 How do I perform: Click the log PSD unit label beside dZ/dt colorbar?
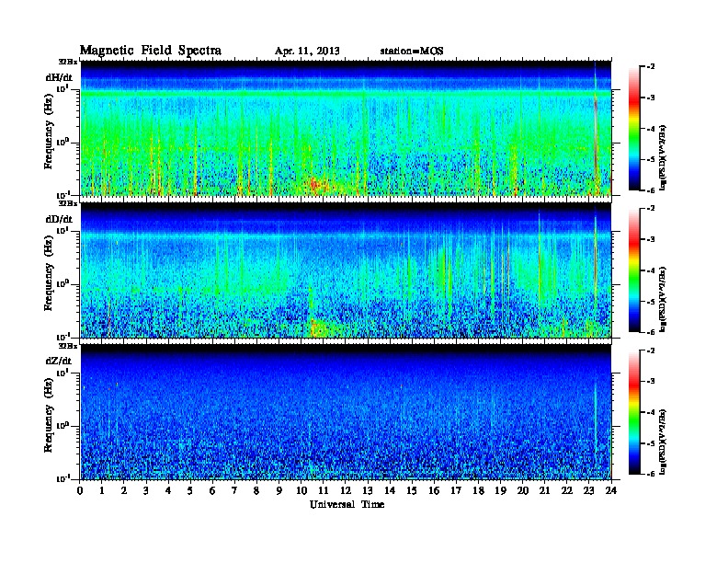663,442
